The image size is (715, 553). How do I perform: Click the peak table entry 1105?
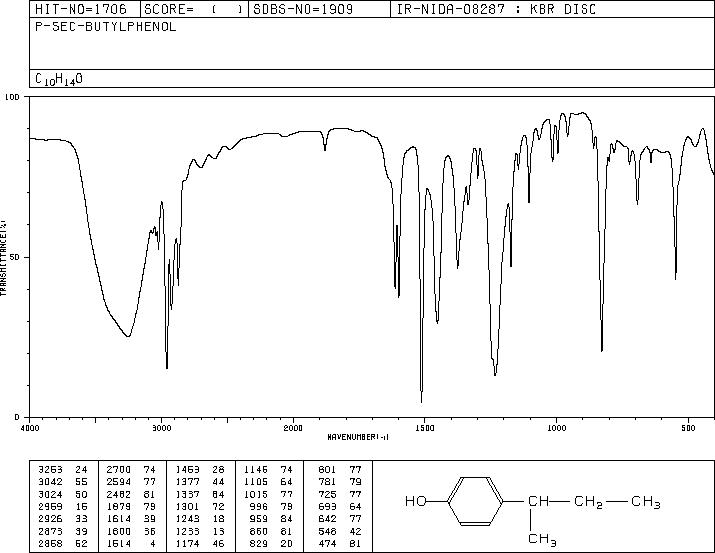pyautogui.click(x=256, y=482)
